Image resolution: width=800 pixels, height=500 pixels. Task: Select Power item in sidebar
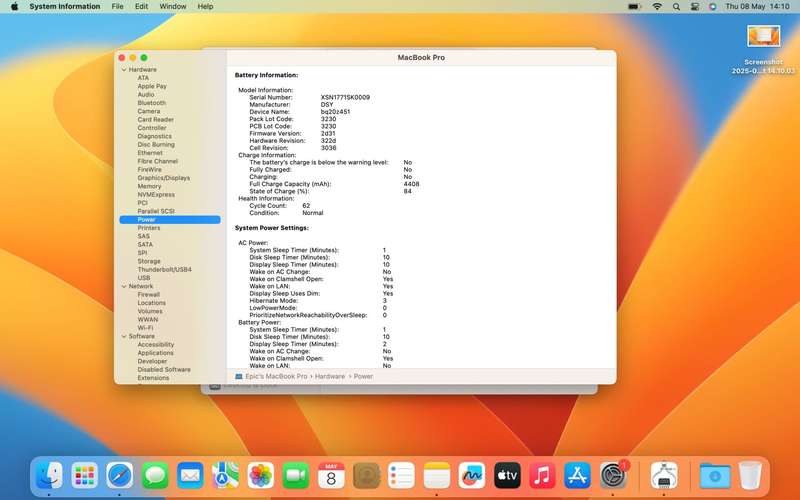170,219
